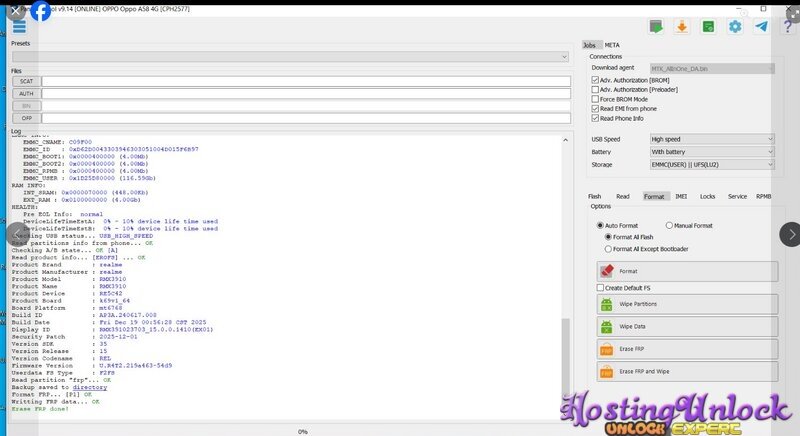
Task: Check the Create Default FS box
Action: (x=600, y=287)
